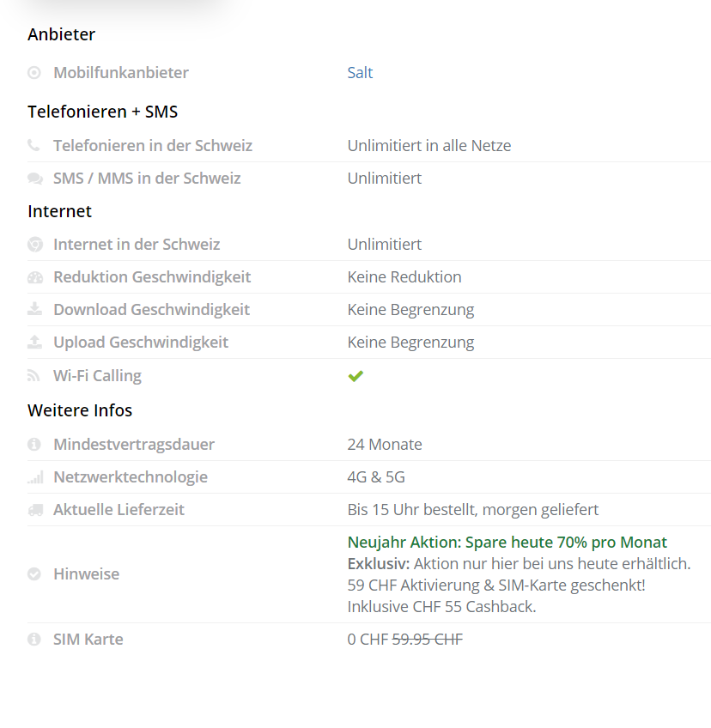Image resolution: width=711 pixels, height=728 pixels.
Task: Click the delivery truck icon for Aktuelle Lieferzeit
Action: point(34,510)
